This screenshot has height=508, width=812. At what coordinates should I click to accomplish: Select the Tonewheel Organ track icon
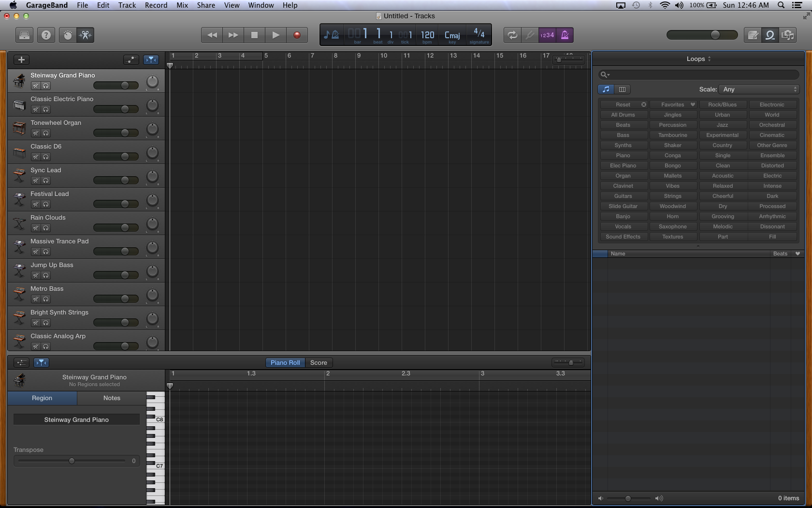click(19, 128)
